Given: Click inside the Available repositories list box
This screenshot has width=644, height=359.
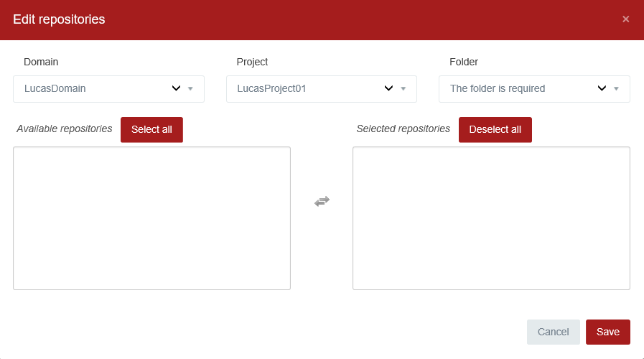Looking at the screenshot, I should point(151,218).
